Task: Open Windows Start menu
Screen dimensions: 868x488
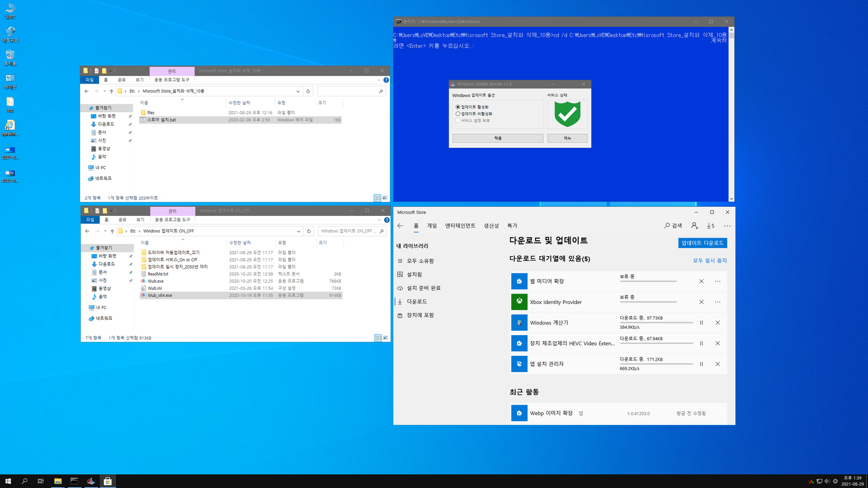Action: 8,481
